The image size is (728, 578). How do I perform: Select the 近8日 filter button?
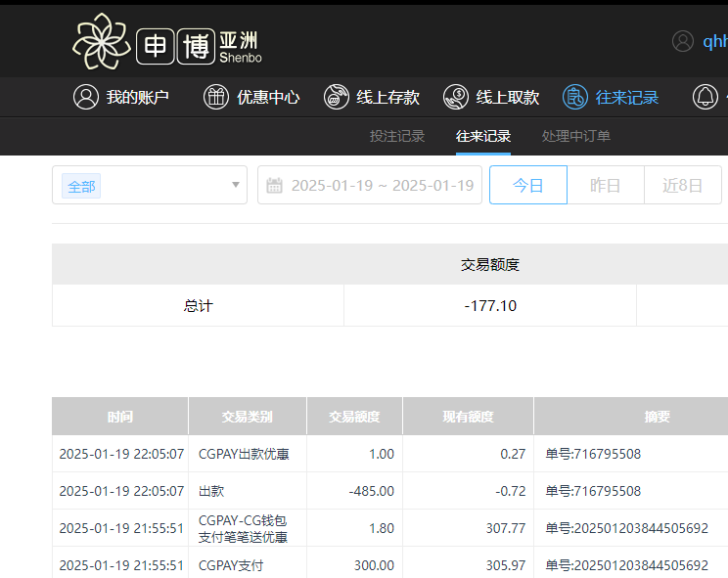[682, 185]
